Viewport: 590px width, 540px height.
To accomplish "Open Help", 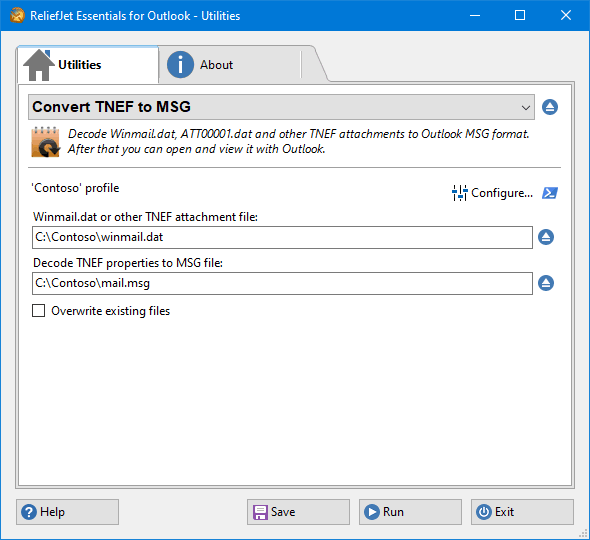I will tap(67, 512).
